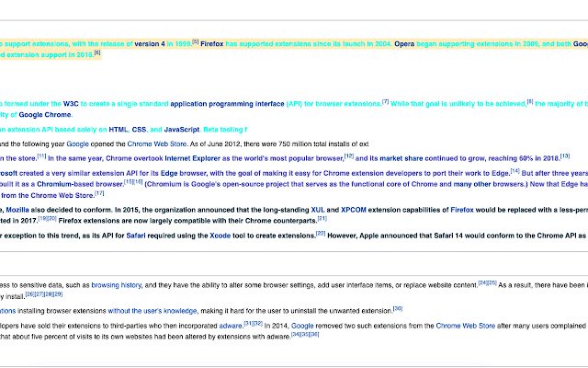The width and height of the screenshot is (588, 368).
Task: Open citation [19] after "in 2017"
Action: (x=43, y=219)
